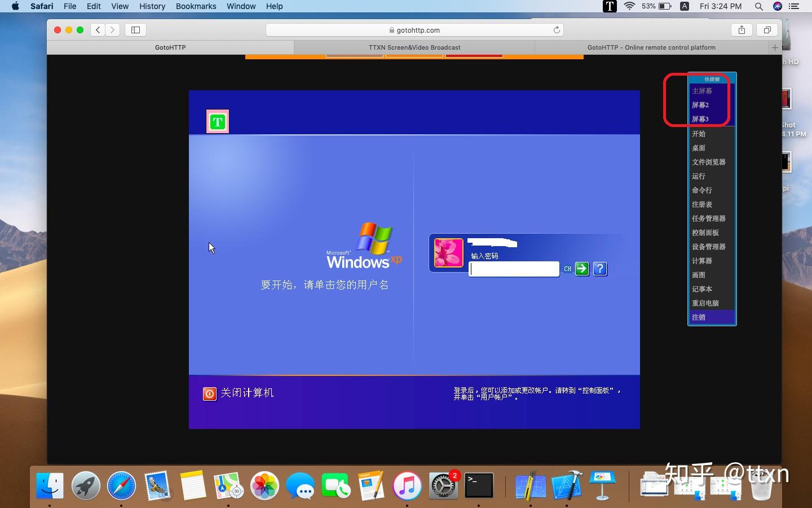Click the Spotlight magnifying glass in menu bar
This screenshot has width=812, height=508.
point(759,7)
